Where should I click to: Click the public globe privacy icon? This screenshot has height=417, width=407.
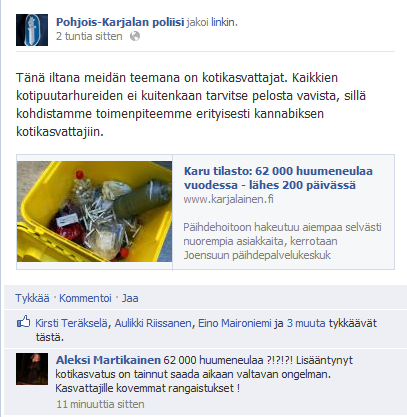pyautogui.click(x=135, y=36)
